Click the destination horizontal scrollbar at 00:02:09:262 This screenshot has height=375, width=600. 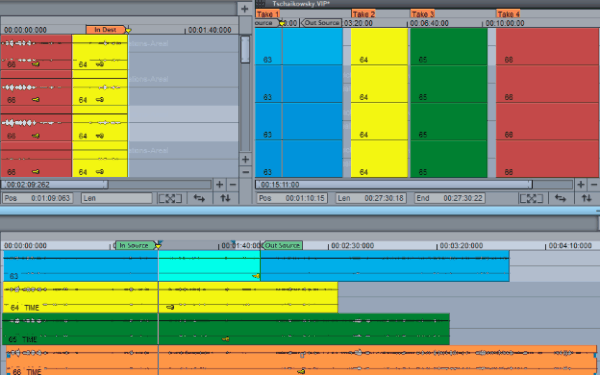point(54,185)
